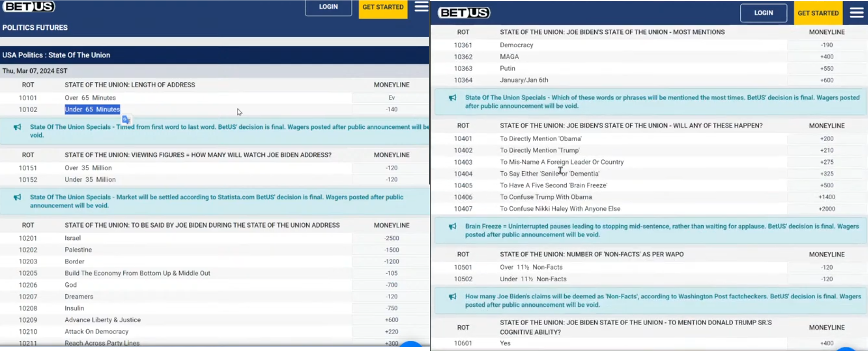The width and height of the screenshot is (868, 357).
Task: Select -190 odds for Democracy most mentions
Action: point(826,45)
